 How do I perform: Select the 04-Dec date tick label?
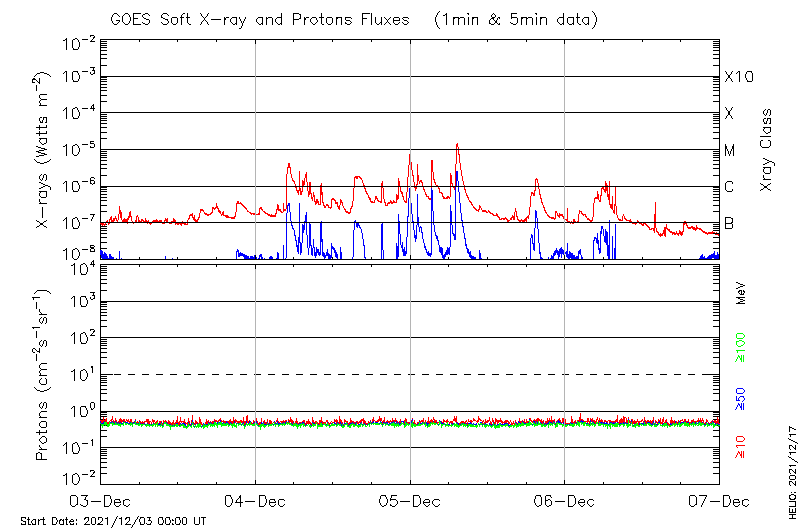255,500
